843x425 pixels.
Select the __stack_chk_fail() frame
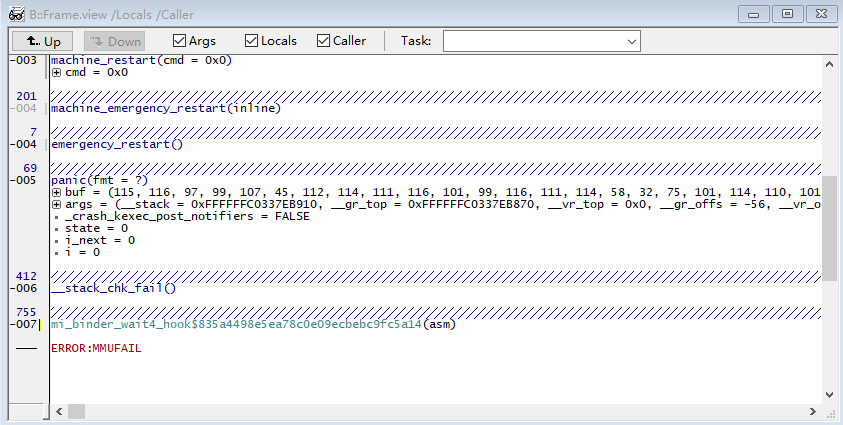(113, 288)
